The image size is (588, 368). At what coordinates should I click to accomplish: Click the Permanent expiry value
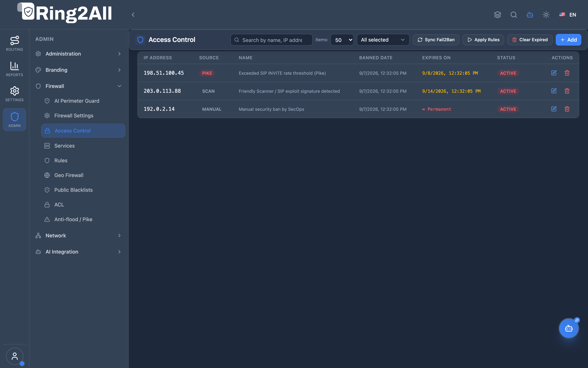437,109
